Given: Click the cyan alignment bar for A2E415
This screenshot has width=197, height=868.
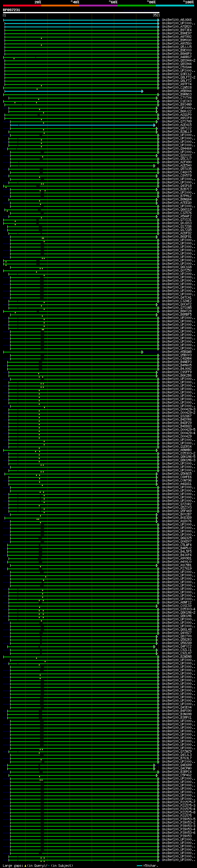Looking at the screenshot, I should pos(82,125).
